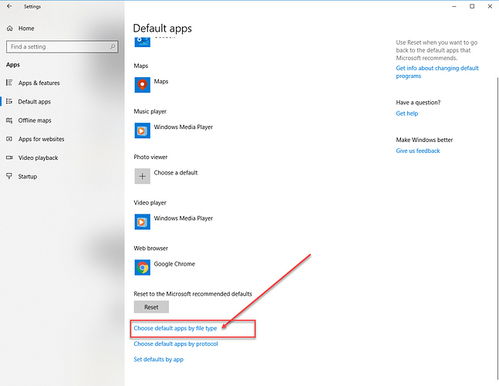499x386 pixels.
Task: Click the Google Chrome icon under Web browser
Action: point(142,267)
